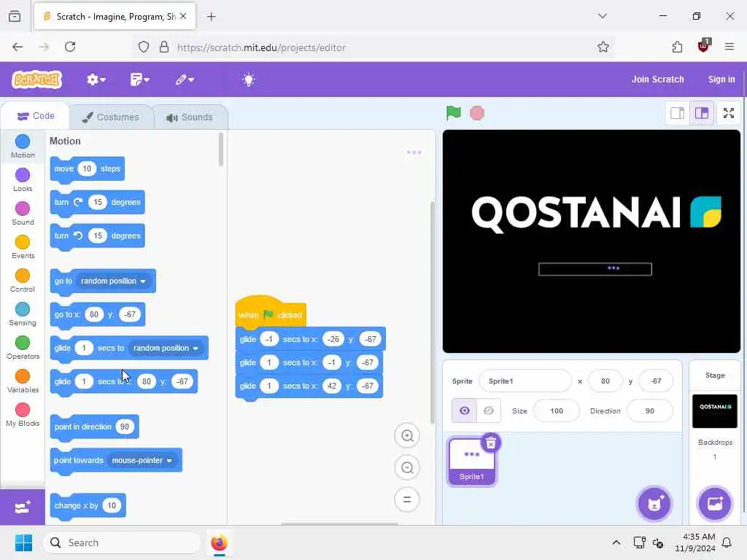Open the File menu icon
Viewport: 747px width, 560px height.
[139, 79]
